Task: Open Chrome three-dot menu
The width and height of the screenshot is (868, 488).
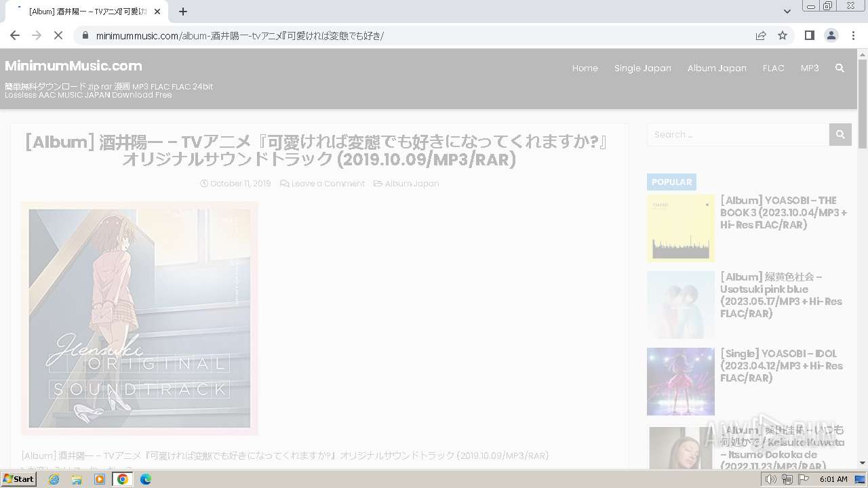Action: (853, 35)
